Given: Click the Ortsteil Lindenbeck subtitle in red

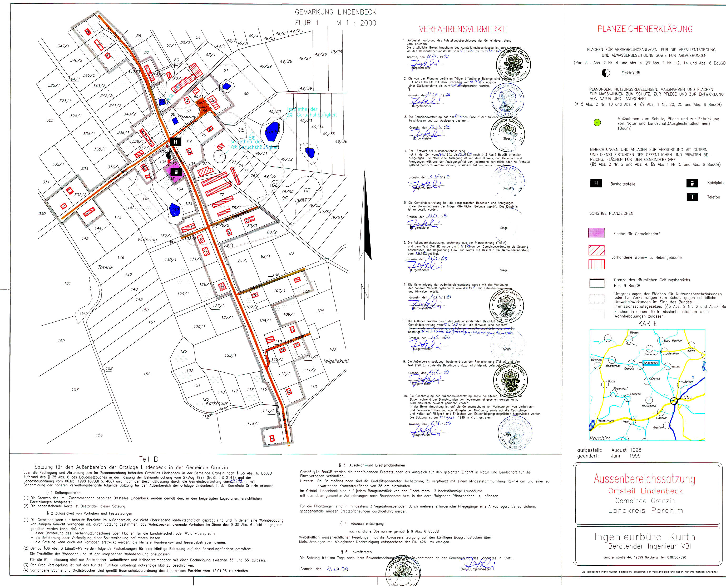Looking at the screenshot, I should [x=645, y=491].
